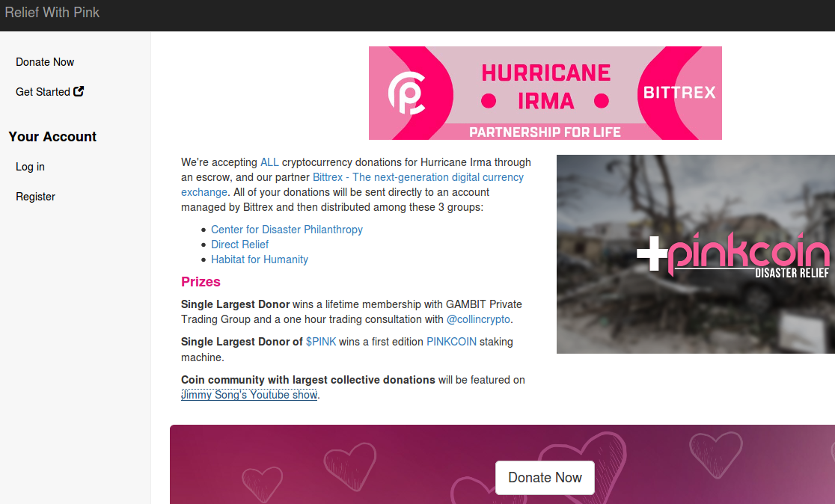Visit the Habitat for Humanity link
The height and width of the screenshot is (504, 835).
260,259
